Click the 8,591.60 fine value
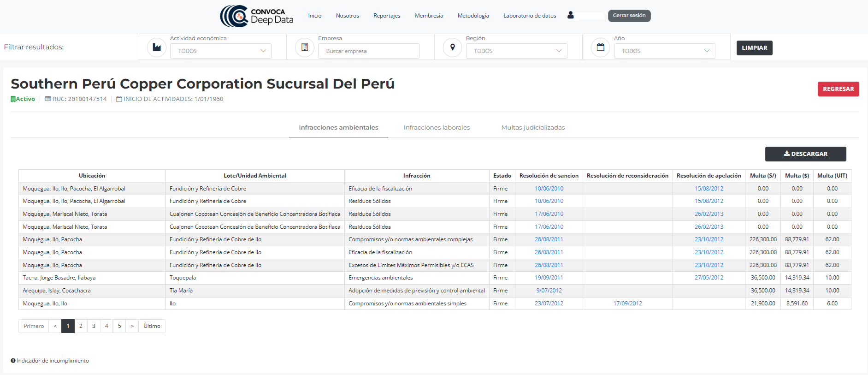Image resolution: width=868 pixels, height=375 pixels. tap(797, 304)
